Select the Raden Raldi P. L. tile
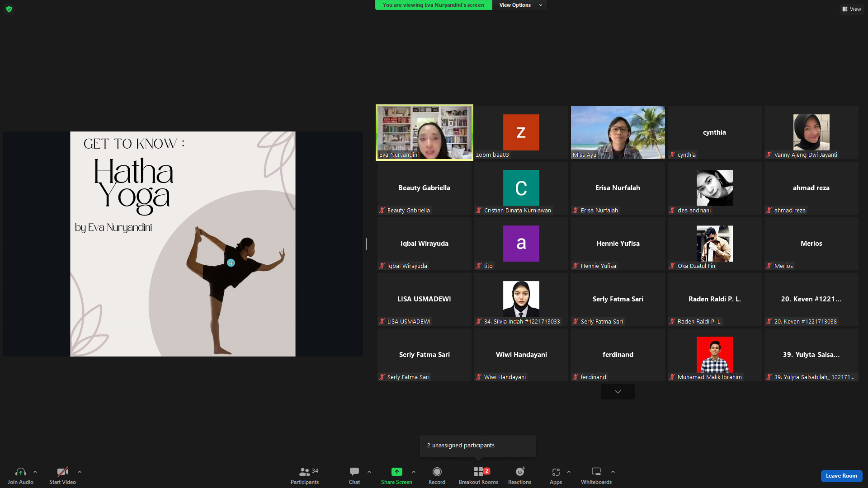Viewport: 868px width, 488px height. tap(715, 299)
